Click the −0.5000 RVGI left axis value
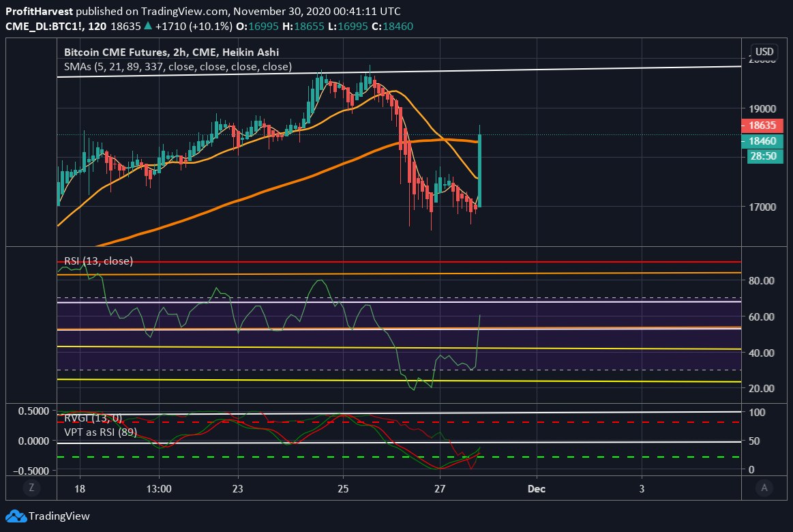Viewport: 793px width, 532px height. coord(31,471)
